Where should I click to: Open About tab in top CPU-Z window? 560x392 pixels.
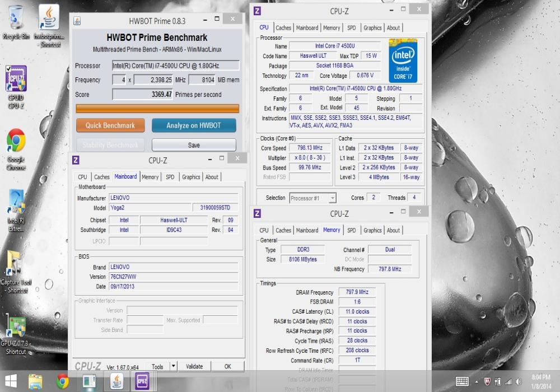coord(393,28)
